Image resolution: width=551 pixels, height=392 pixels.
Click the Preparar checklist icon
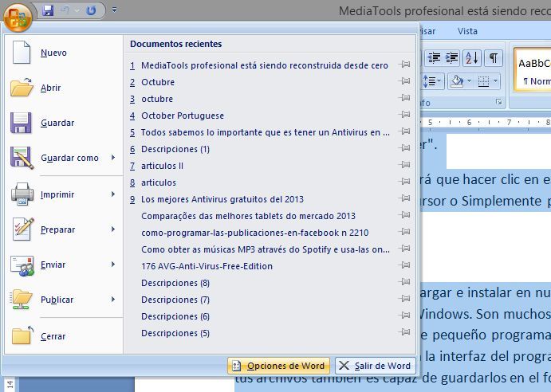(23, 229)
